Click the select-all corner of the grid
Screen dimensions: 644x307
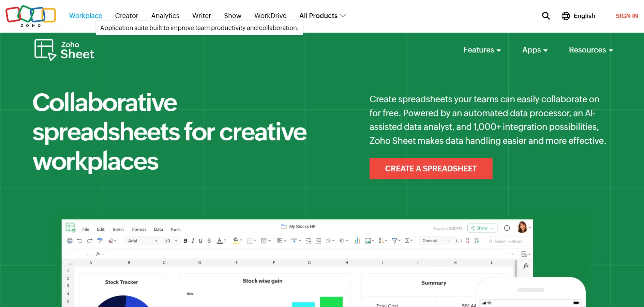pos(71,263)
